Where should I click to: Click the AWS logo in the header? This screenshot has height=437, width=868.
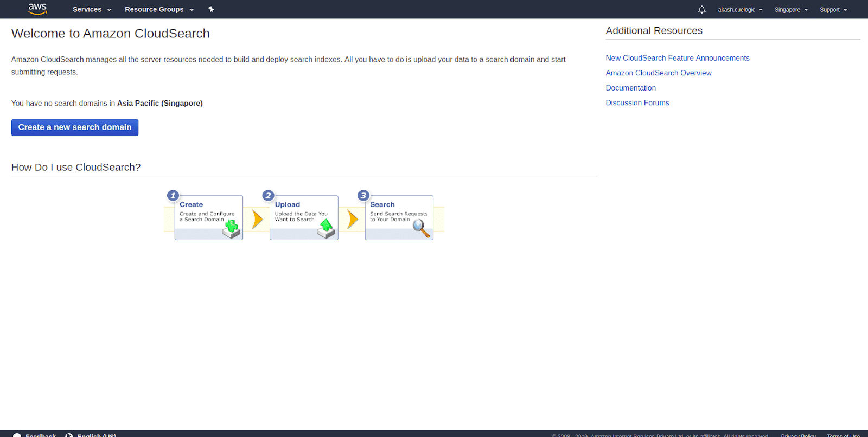[37, 9]
